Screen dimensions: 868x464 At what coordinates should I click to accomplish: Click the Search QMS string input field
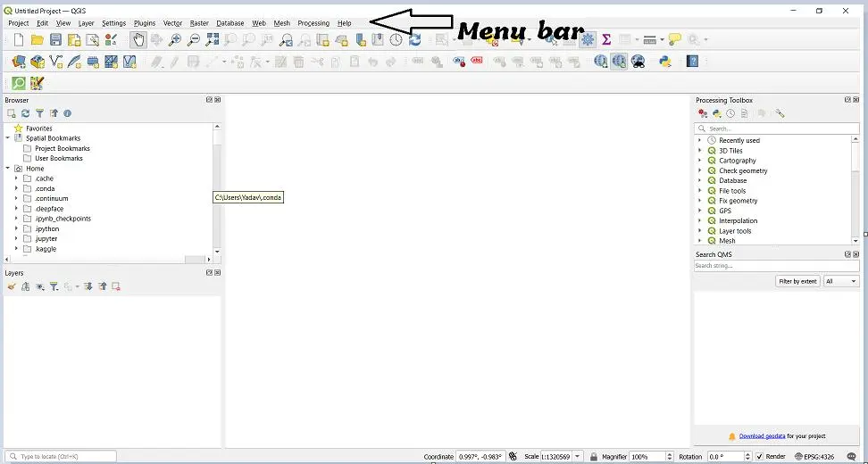click(x=775, y=266)
